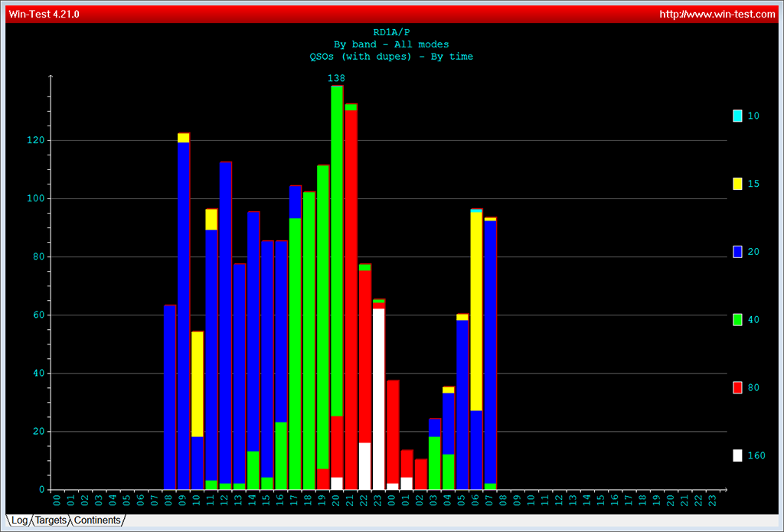This screenshot has height=532, width=784.
Task: Click the 'QSOs (with dupes) - By time' subtitle
Action: coord(391,57)
